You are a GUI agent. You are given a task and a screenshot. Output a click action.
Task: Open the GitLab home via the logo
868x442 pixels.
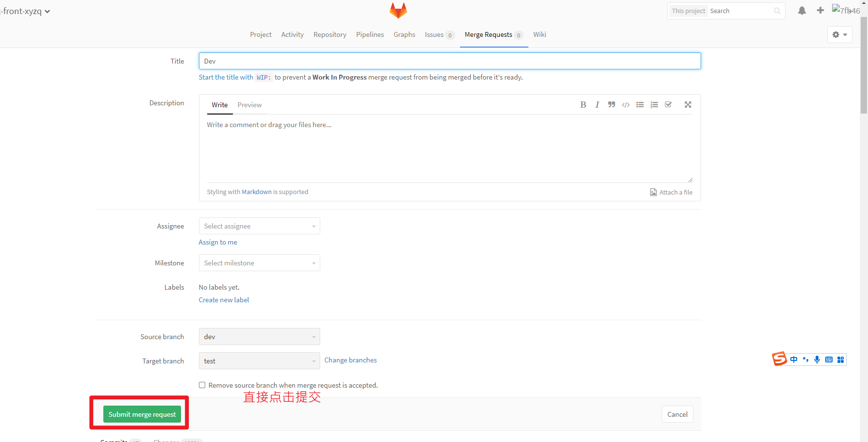click(x=398, y=10)
